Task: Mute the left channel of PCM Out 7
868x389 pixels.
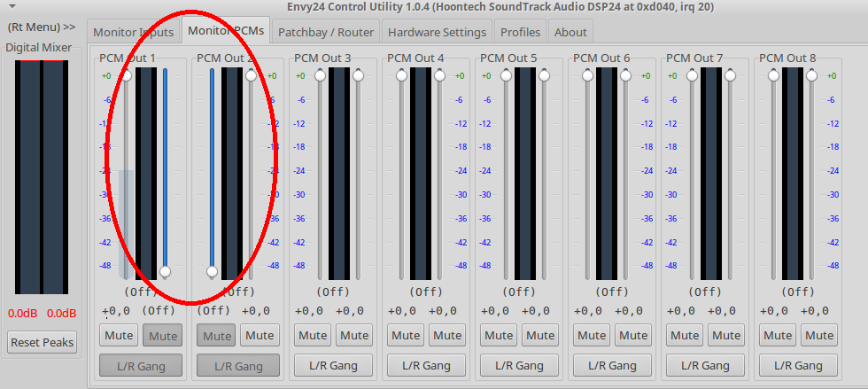Action: click(685, 335)
